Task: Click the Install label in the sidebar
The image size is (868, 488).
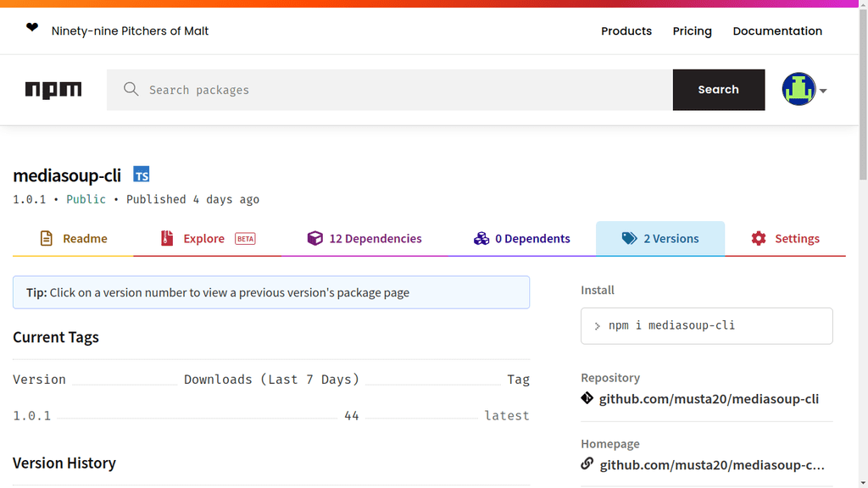Action: [598, 290]
